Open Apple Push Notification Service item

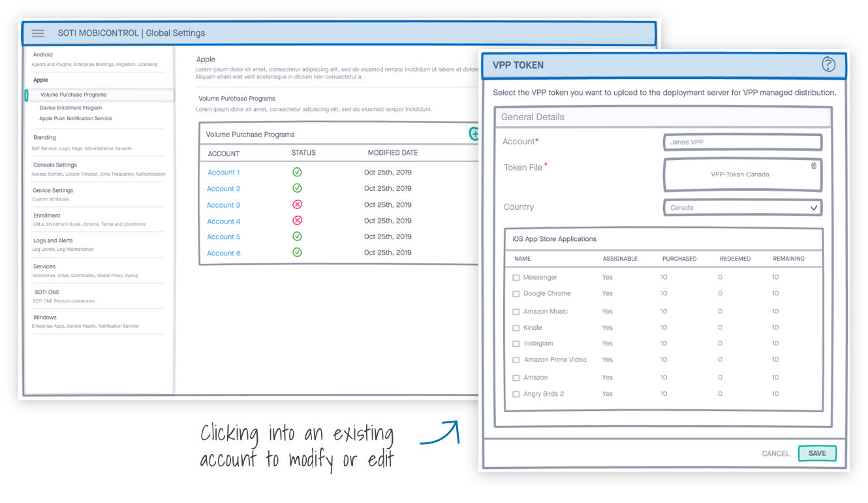(x=76, y=119)
